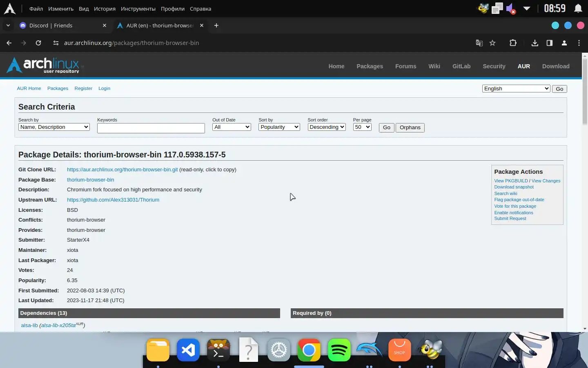Click Flag package out-of-date
588x368 pixels.
click(x=519, y=200)
